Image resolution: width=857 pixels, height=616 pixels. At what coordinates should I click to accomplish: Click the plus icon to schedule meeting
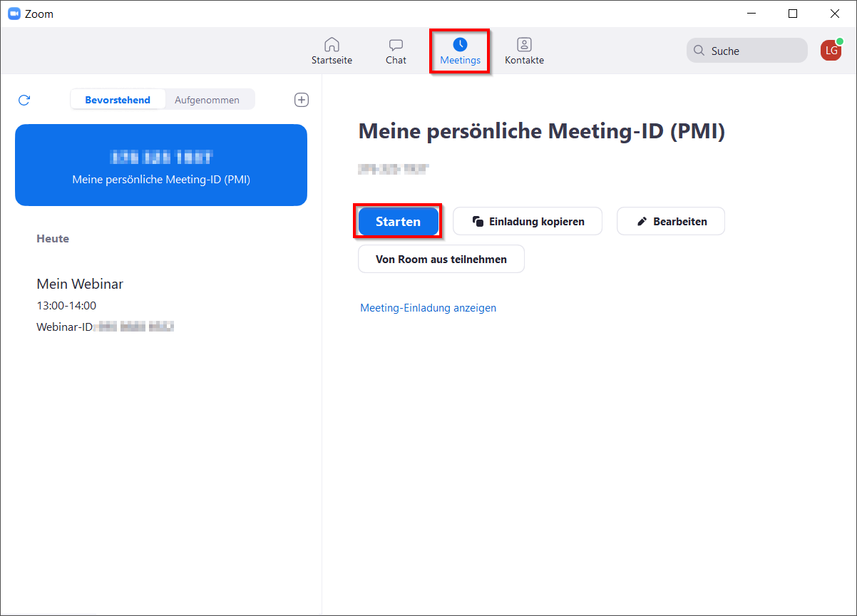tap(302, 100)
